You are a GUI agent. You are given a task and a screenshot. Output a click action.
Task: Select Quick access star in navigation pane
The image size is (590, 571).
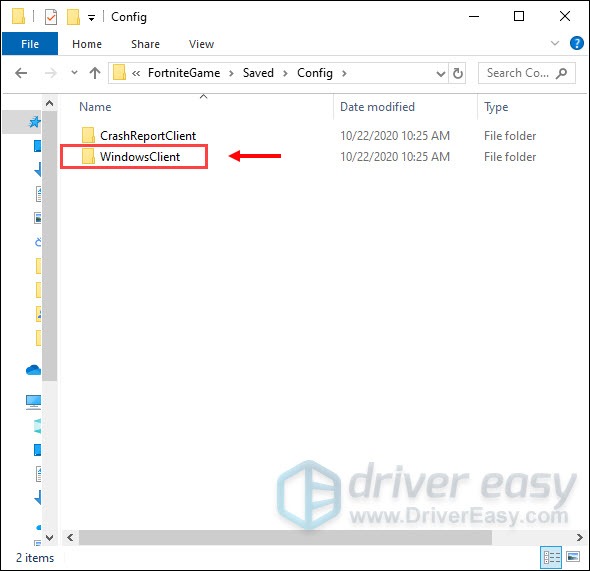pyautogui.click(x=35, y=122)
